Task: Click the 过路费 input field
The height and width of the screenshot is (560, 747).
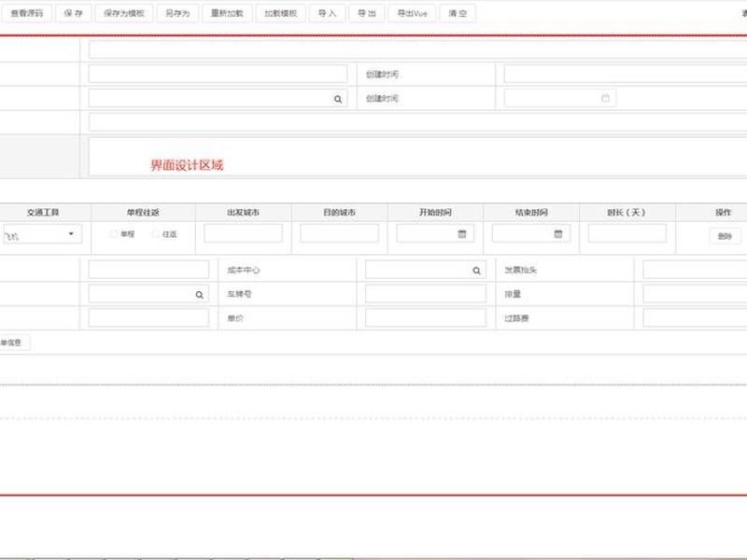Action: (x=695, y=317)
